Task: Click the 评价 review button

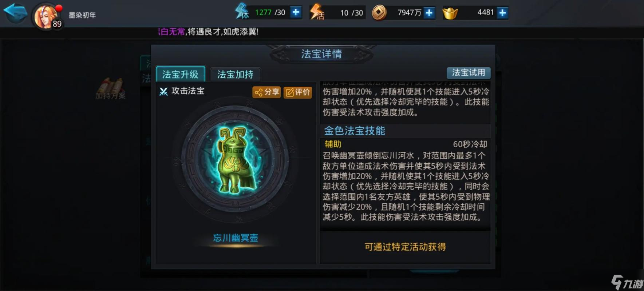Action: pyautogui.click(x=298, y=92)
